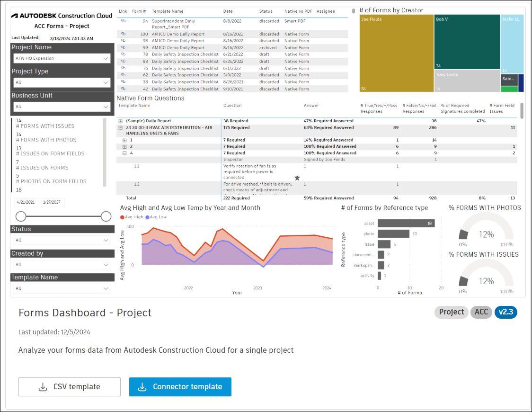Open link icon for form 94 row
Image resolution: width=532 pixels, height=412 pixels.
(123, 21)
